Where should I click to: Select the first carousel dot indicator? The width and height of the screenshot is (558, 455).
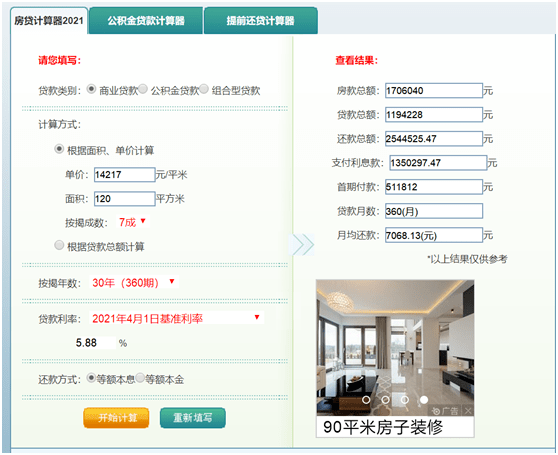366,400
